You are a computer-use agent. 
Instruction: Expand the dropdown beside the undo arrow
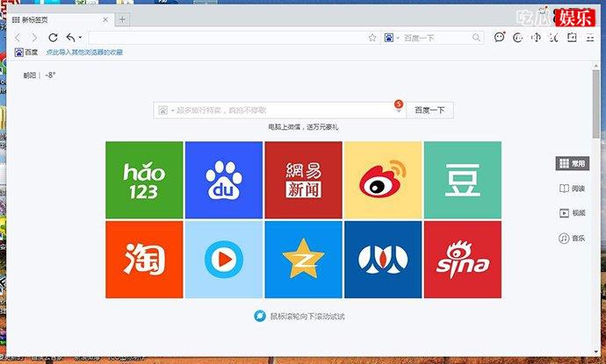pyautogui.click(x=80, y=38)
